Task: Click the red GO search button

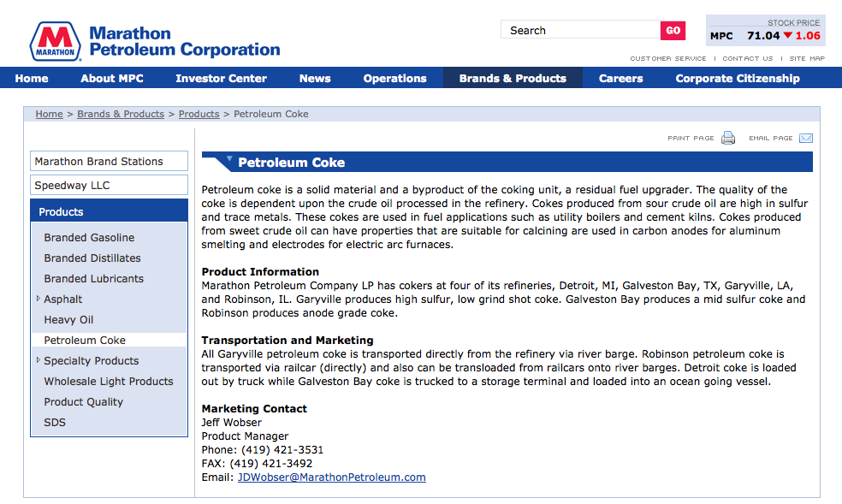Action: [x=673, y=30]
